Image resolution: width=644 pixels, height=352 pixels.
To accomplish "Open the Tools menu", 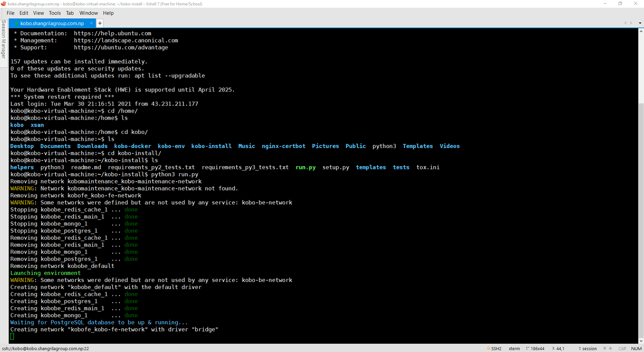I will (x=55, y=13).
